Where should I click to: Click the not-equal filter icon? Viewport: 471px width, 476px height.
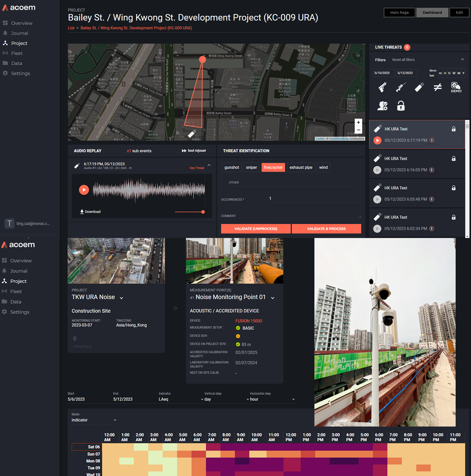click(437, 87)
